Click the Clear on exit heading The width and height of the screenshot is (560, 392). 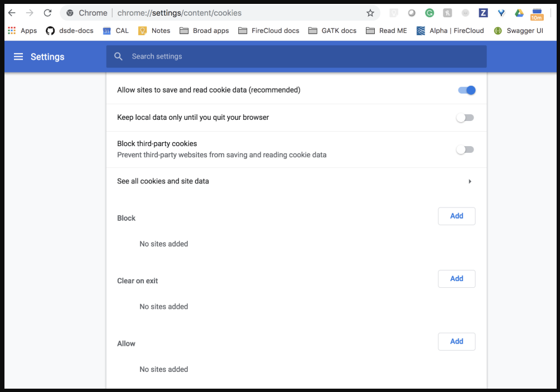tap(138, 280)
